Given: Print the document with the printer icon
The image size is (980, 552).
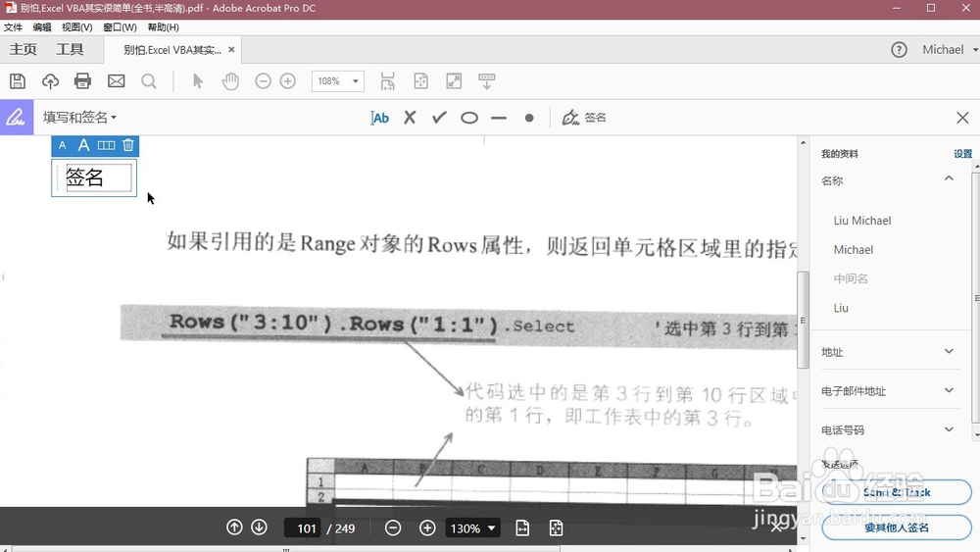Looking at the screenshot, I should 82,81.
